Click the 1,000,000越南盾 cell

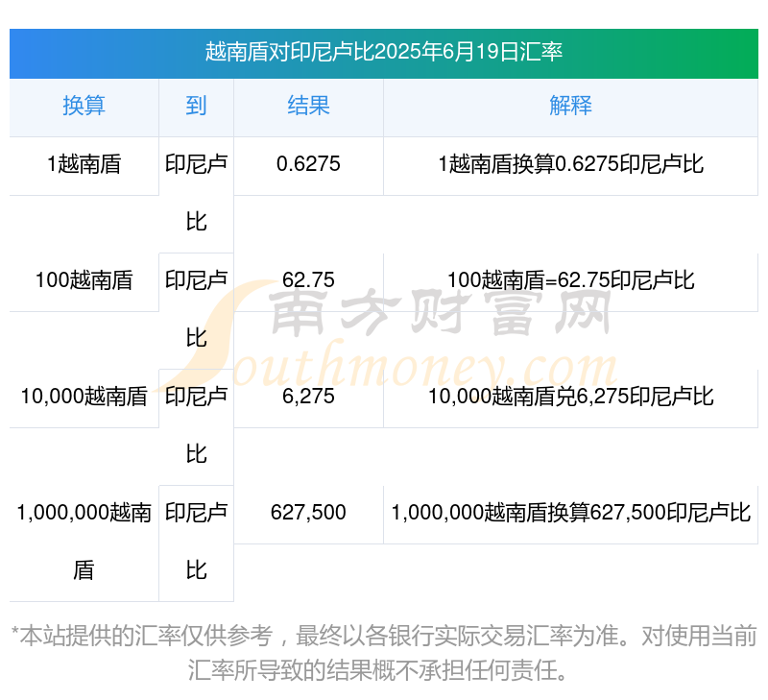[x=84, y=543]
